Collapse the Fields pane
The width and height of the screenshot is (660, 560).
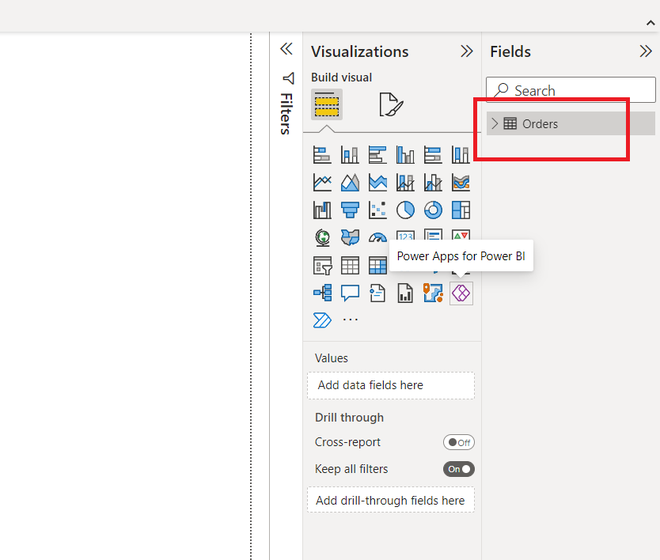pyautogui.click(x=645, y=51)
